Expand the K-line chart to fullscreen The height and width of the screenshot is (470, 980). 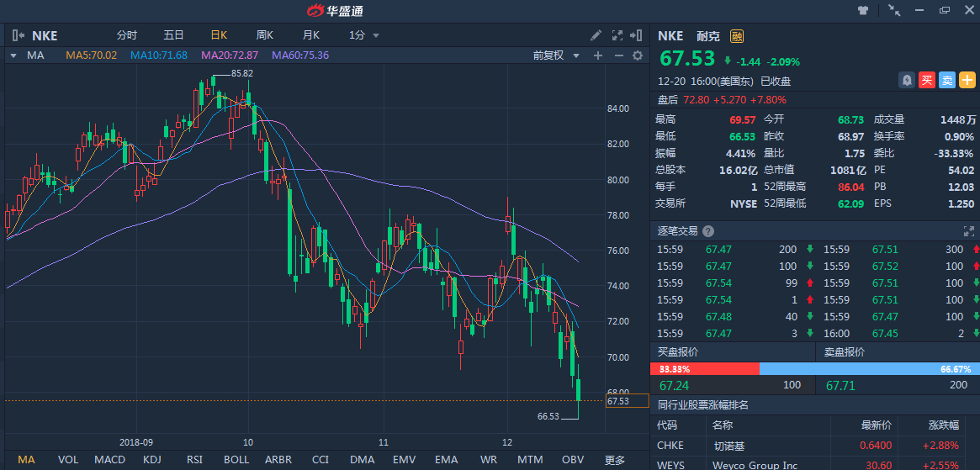point(617,35)
